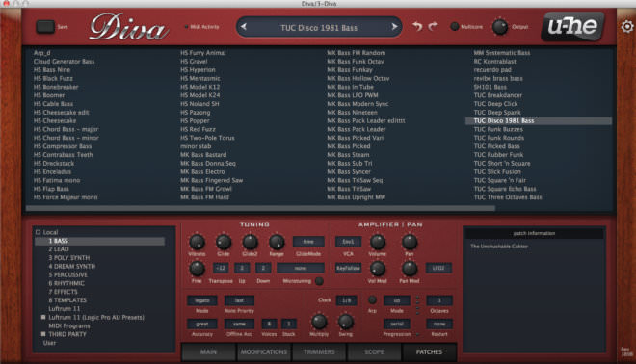
Task: Load the MK Bass Donna Seq patch
Action: coord(208,164)
